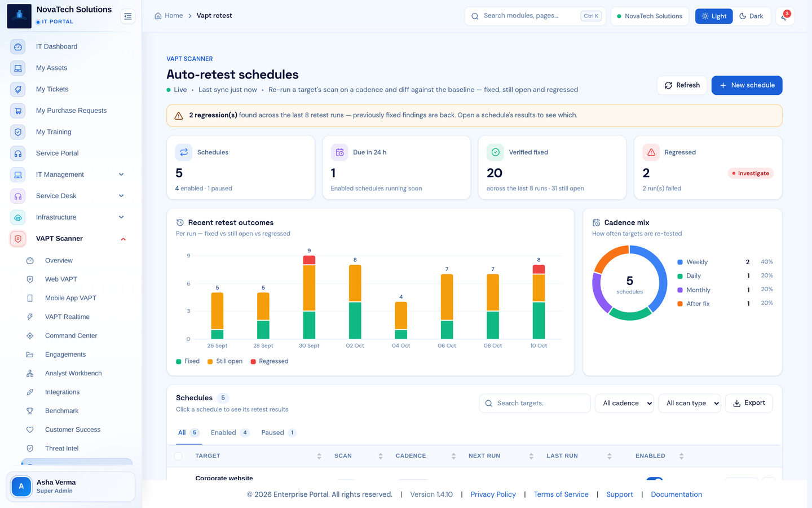Sort by the CADENCE column
Screen dimensions: 812x508
[x=426, y=456]
